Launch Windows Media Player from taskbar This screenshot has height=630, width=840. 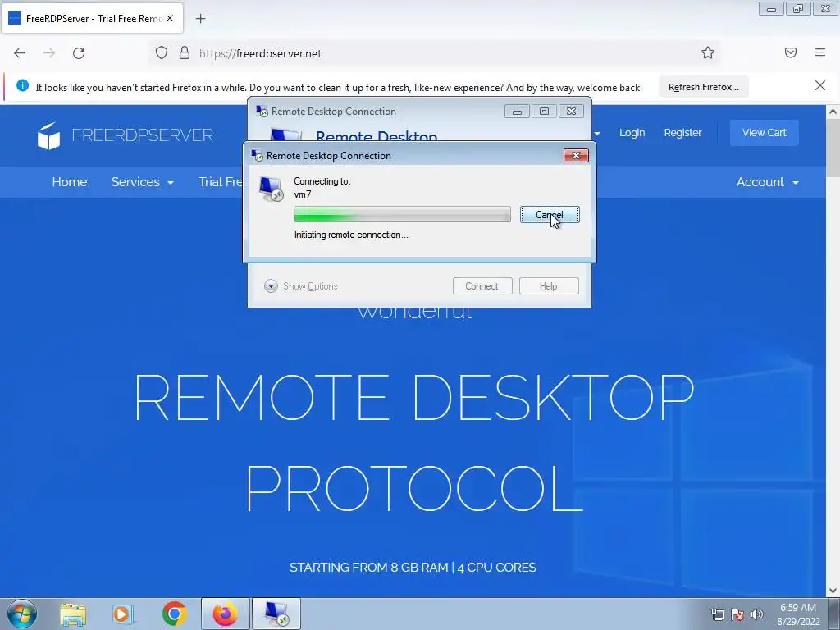(123, 614)
